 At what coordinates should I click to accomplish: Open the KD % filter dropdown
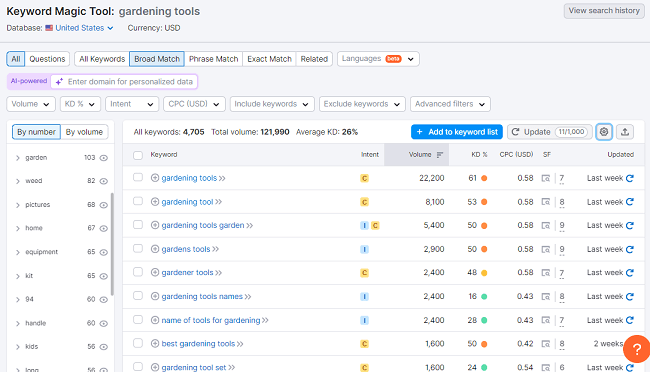pyautogui.click(x=80, y=104)
